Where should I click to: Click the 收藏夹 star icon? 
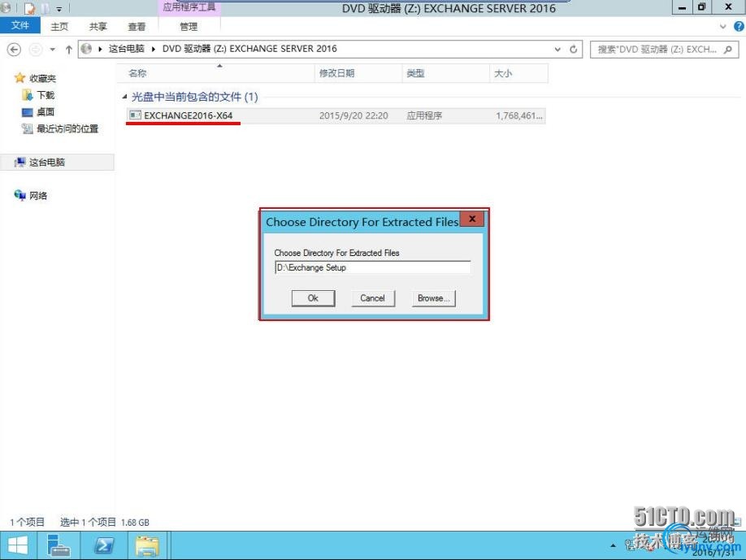click(20, 77)
